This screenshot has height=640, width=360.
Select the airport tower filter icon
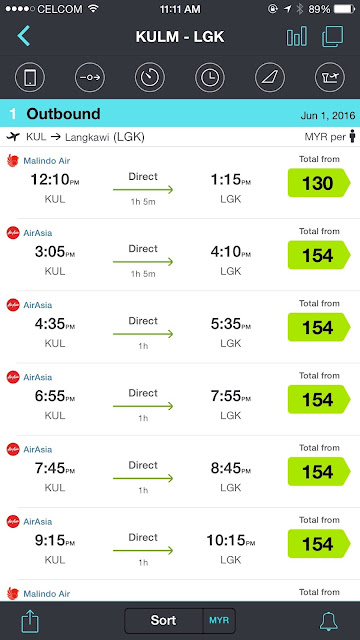tap(330, 77)
